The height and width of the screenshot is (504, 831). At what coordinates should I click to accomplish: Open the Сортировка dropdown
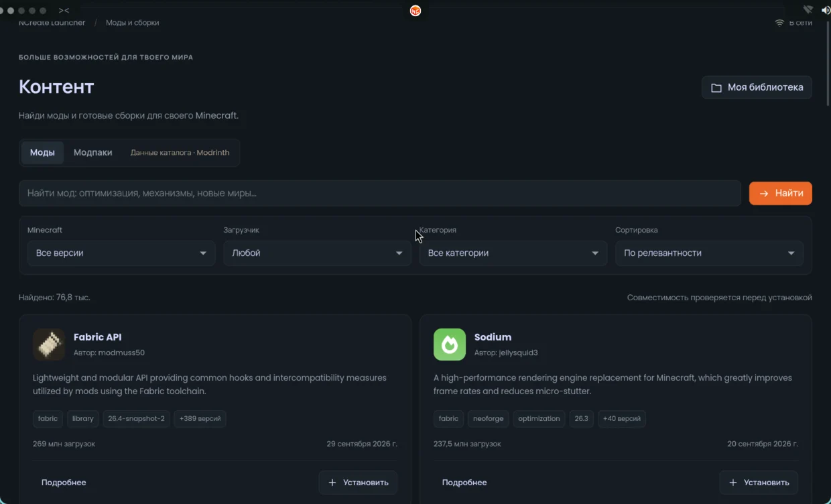click(709, 253)
